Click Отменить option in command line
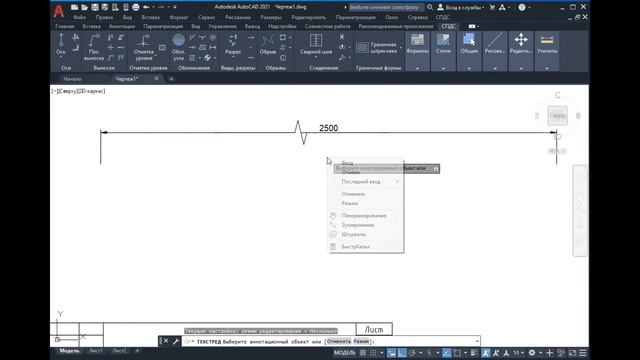Screen dimensions: 640x360 pos(339,341)
